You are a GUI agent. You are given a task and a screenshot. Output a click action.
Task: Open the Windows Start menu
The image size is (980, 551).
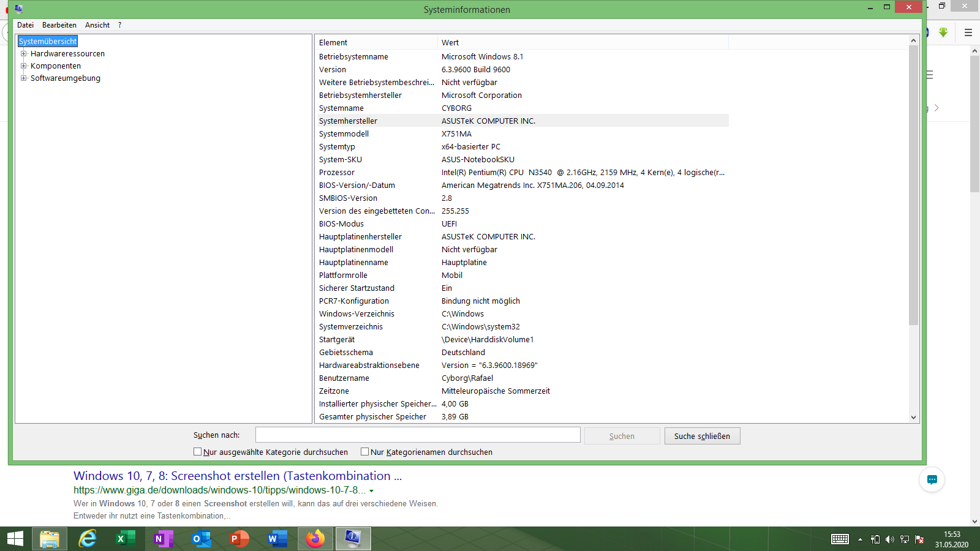click(x=15, y=539)
